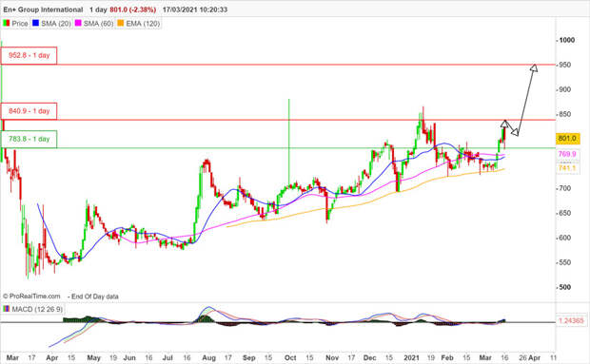
Task: Select the SMA (20) legend label
Action: click(56, 24)
